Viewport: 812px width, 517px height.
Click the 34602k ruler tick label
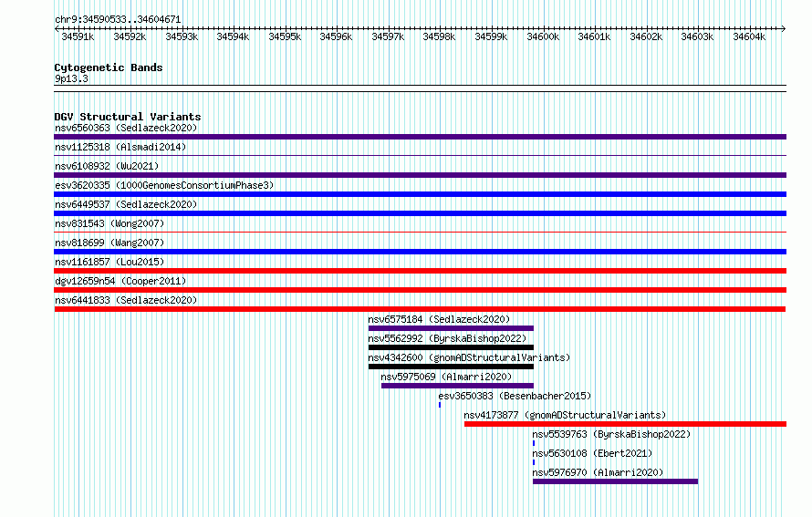(646, 36)
